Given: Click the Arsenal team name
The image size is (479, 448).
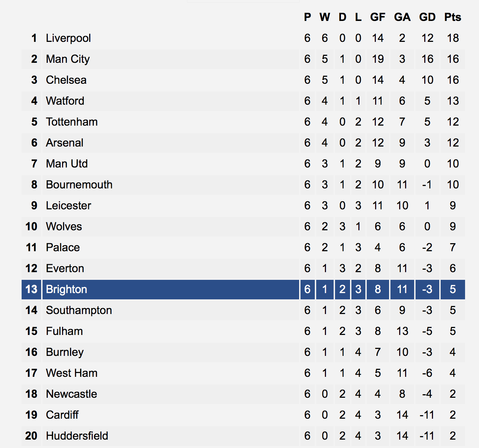Looking at the screenshot, I should click(x=64, y=143).
